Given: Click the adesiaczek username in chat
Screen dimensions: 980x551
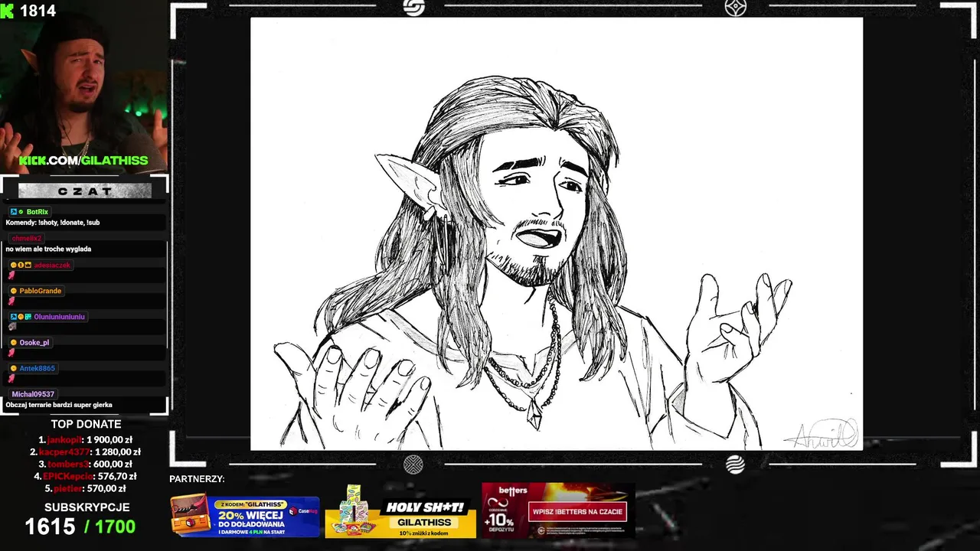Looking at the screenshot, I should click(x=52, y=266).
